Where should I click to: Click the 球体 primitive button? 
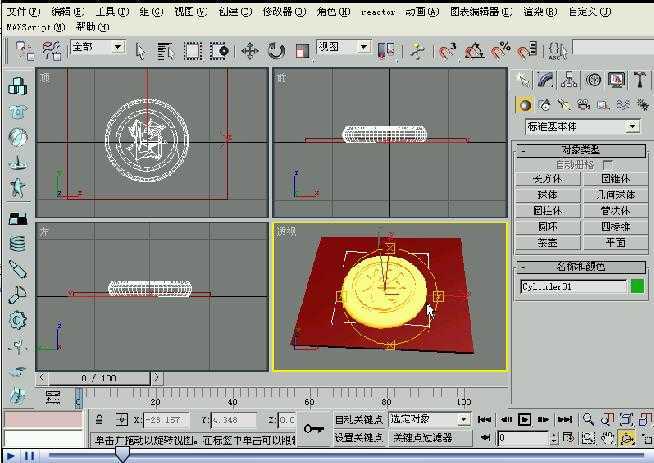tap(548, 195)
